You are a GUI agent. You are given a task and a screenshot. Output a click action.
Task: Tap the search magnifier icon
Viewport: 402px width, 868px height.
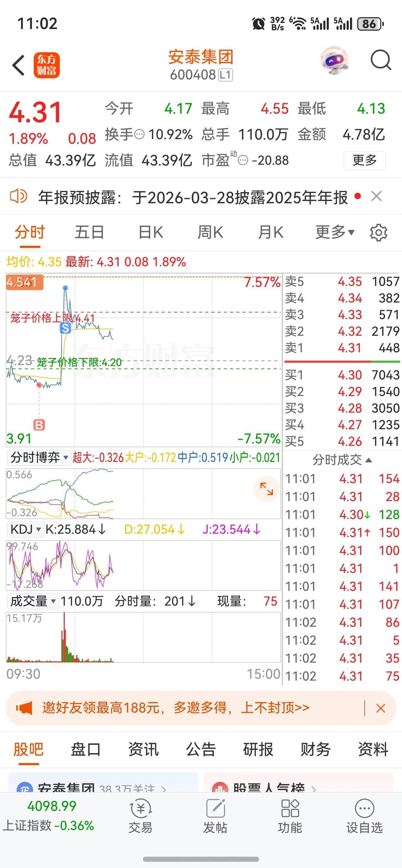(x=381, y=61)
